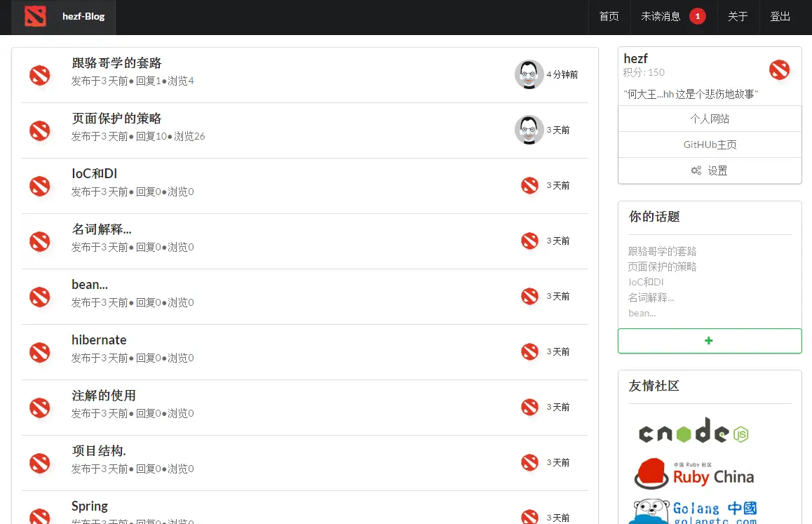Click the last replier avatar showing 4分钟前
The image size is (812, 524).
pos(529,74)
